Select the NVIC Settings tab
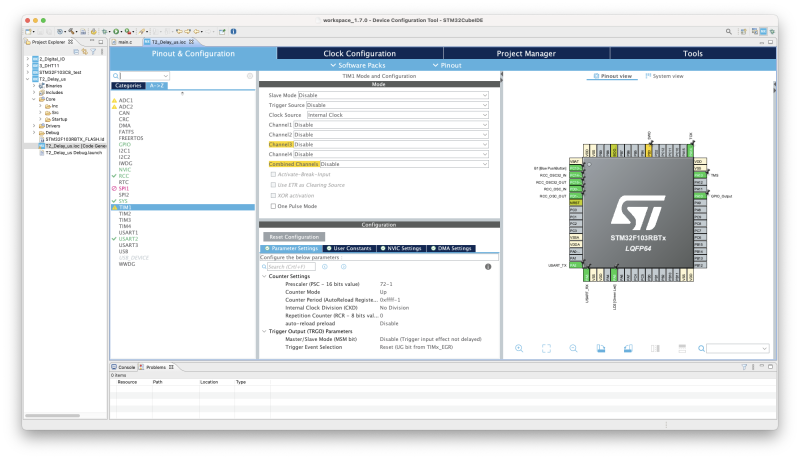This screenshot has height=459, width=800. [x=401, y=248]
